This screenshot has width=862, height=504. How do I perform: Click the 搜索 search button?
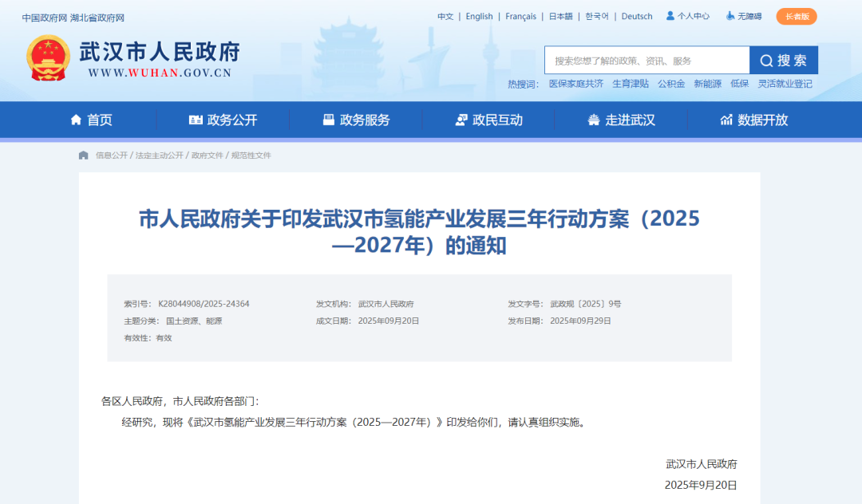tap(783, 60)
